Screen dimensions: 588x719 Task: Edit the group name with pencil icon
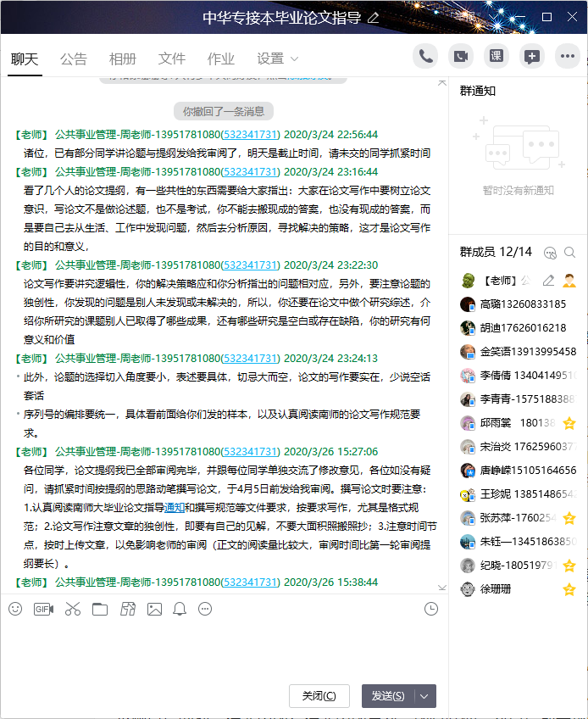coord(374,18)
